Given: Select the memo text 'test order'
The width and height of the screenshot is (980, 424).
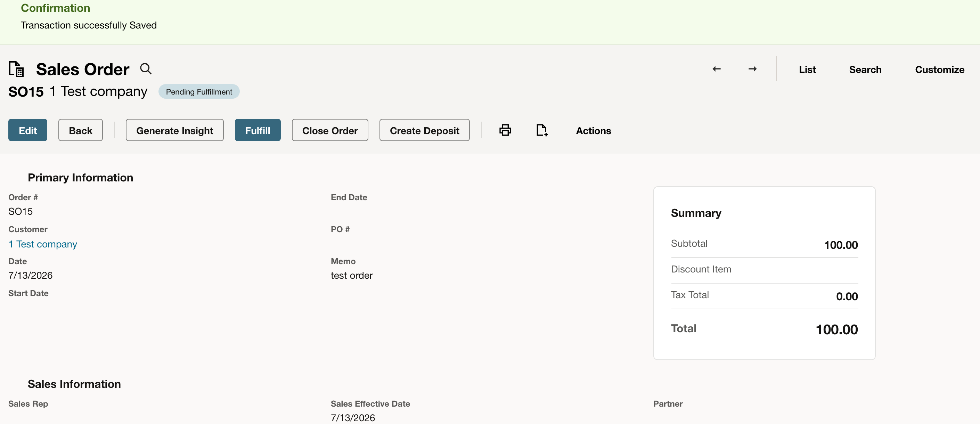Looking at the screenshot, I should coord(352,275).
